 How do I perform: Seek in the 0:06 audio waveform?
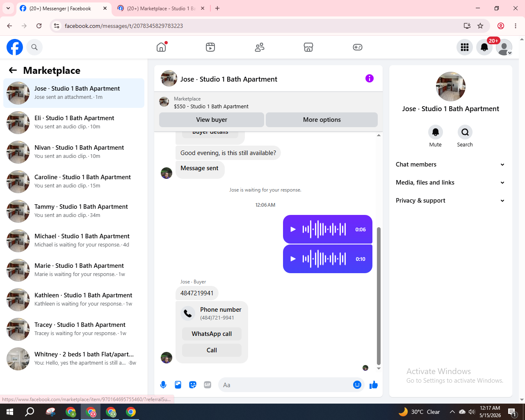coord(324,229)
